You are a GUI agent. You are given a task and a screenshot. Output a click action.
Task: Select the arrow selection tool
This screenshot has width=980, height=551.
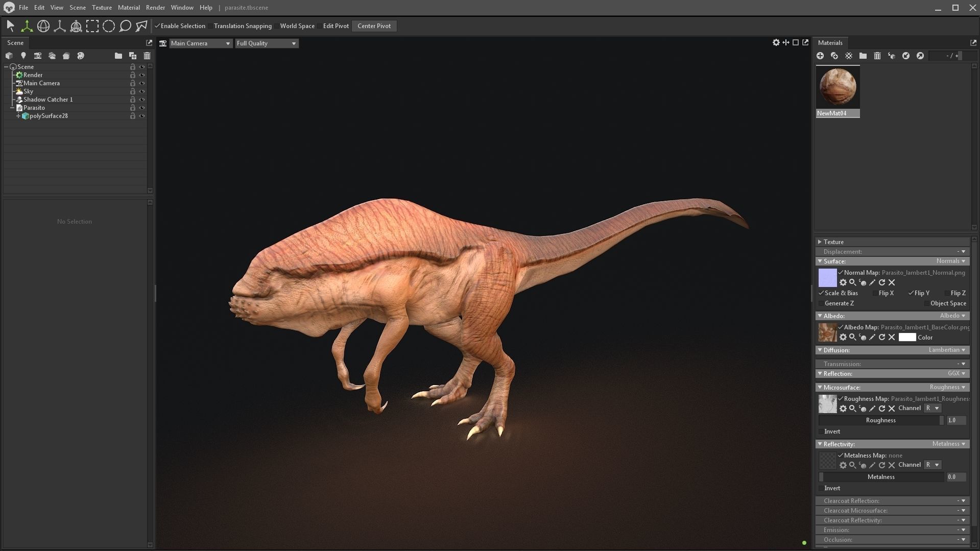(10, 26)
